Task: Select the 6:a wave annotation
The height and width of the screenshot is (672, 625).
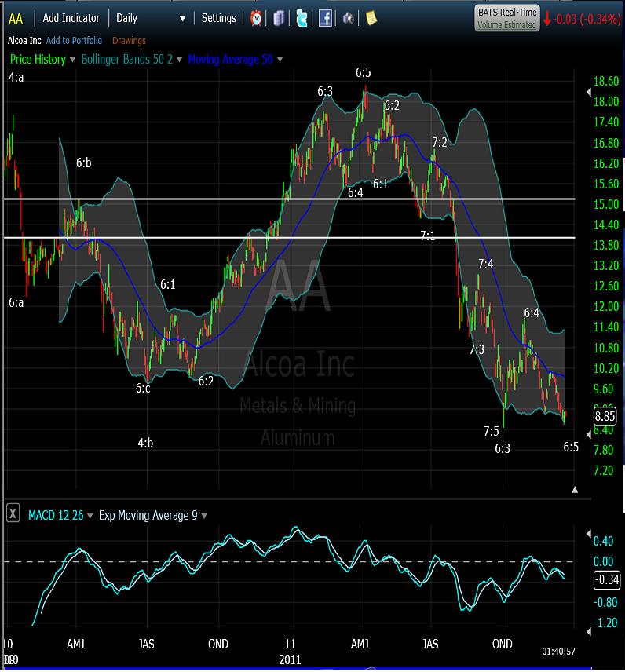Action: point(16,302)
